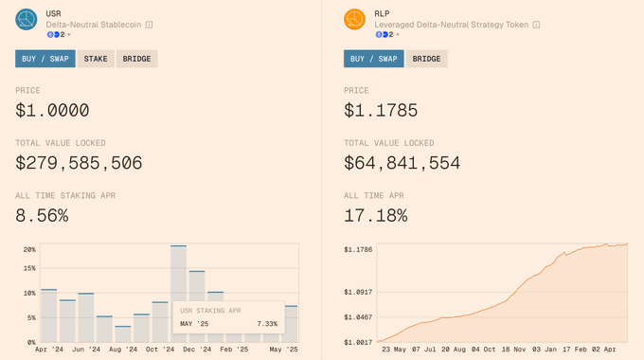The image size is (644, 360).
Task: Click the RLP price chart area
Action: (502, 293)
